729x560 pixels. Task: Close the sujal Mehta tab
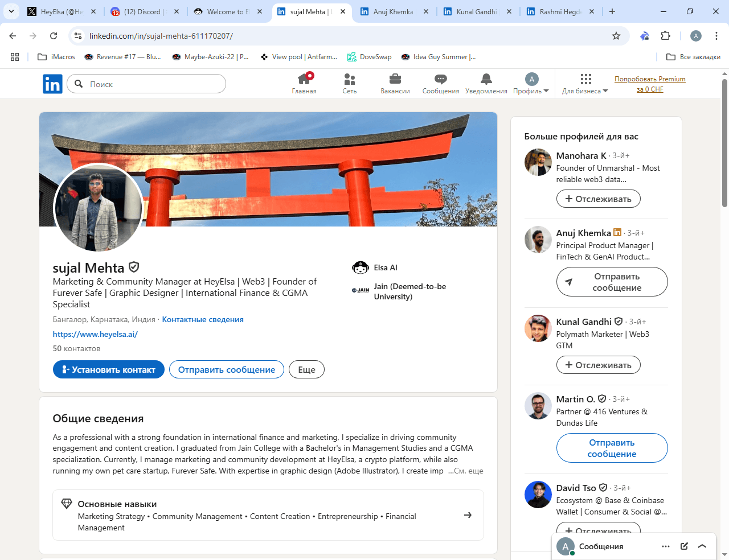(x=343, y=11)
